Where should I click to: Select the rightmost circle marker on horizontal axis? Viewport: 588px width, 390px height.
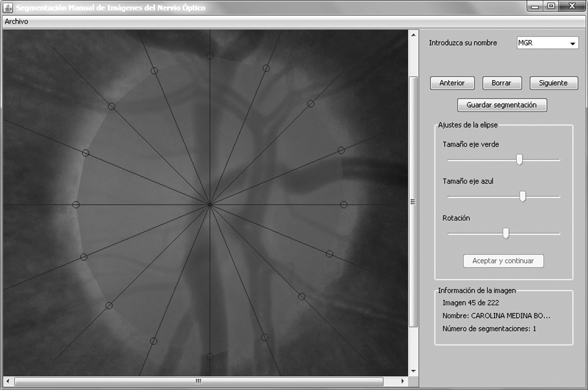coord(344,205)
